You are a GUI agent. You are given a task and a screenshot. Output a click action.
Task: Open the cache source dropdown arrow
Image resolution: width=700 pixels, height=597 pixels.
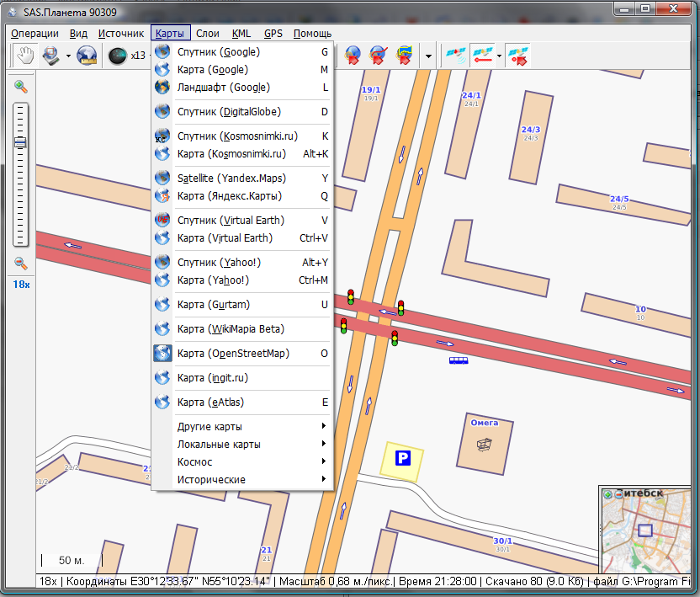[68, 56]
